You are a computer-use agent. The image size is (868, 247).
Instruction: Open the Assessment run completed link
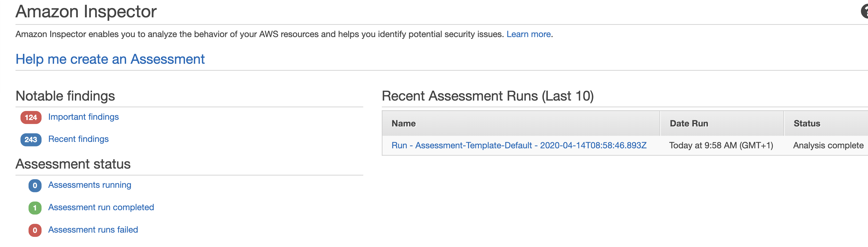[101, 208]
